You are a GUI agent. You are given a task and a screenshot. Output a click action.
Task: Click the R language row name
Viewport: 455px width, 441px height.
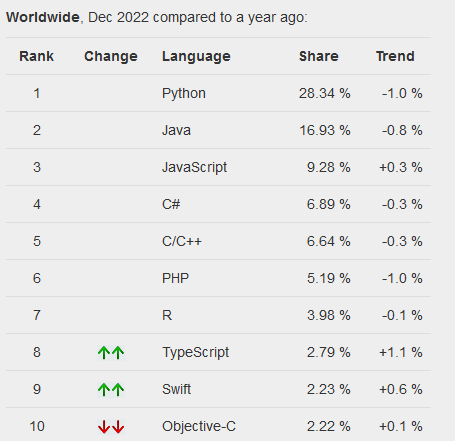pyautogui.click(x=167, y=315)
